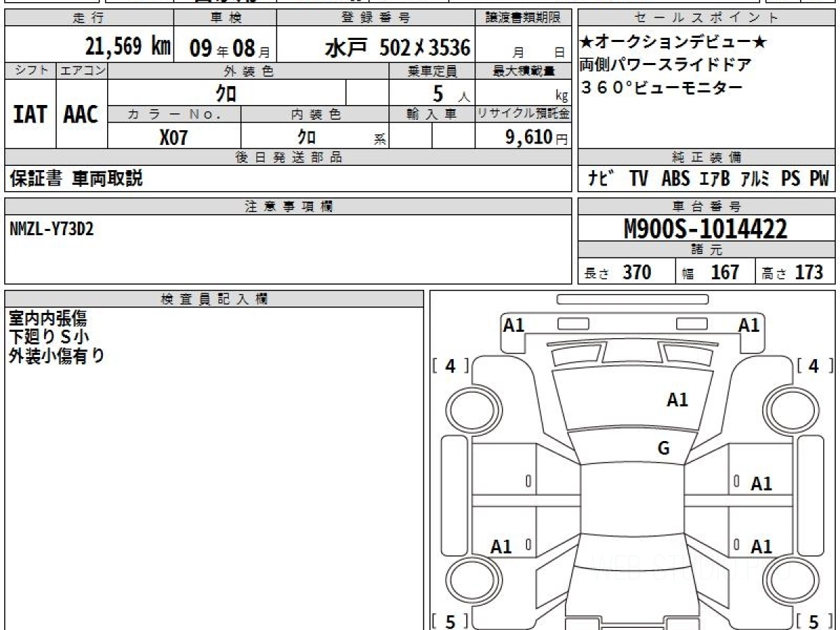Click the A1 mark at front-left bumper corner
The height and width of the screenshot is (630, 840).
tap(514, 325)
